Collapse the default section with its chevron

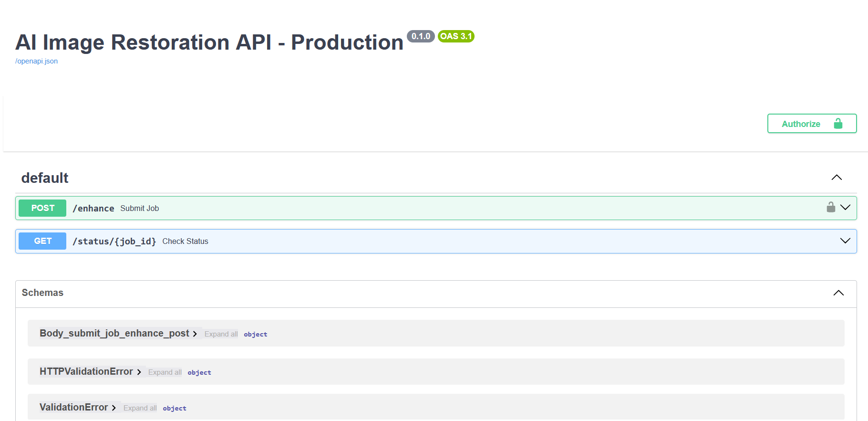point(837,178)
